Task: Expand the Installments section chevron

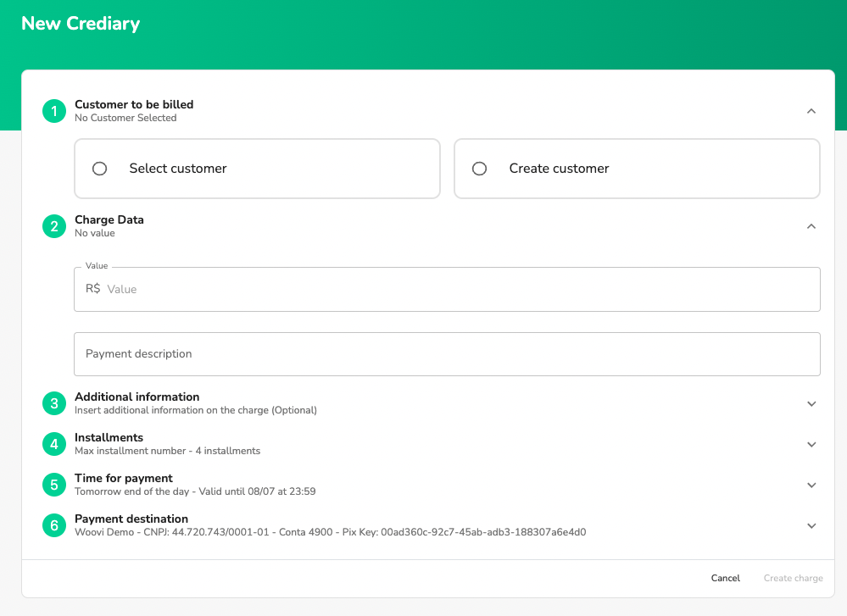Action: (x=811, y=444)
